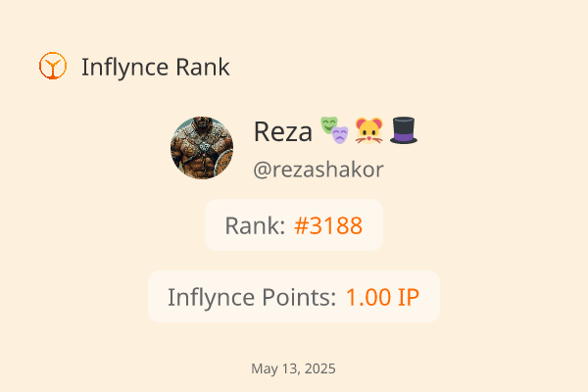
Task: Click the purple tragedy mask emoji
Action: [x=340, y=135]
